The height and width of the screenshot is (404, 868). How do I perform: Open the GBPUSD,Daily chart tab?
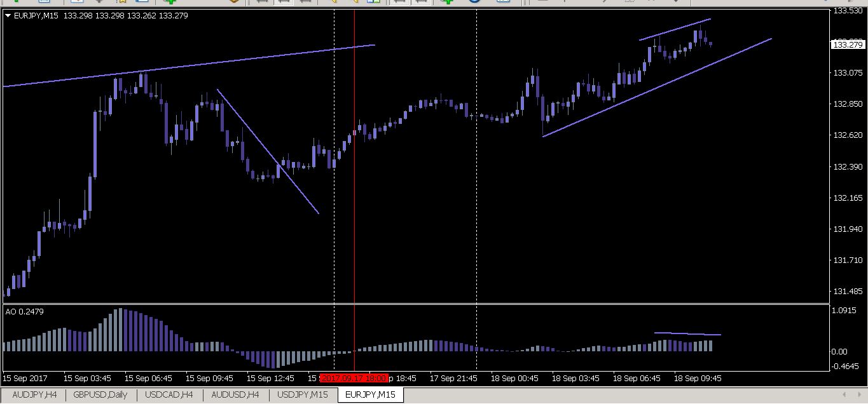tap(100, 395)
